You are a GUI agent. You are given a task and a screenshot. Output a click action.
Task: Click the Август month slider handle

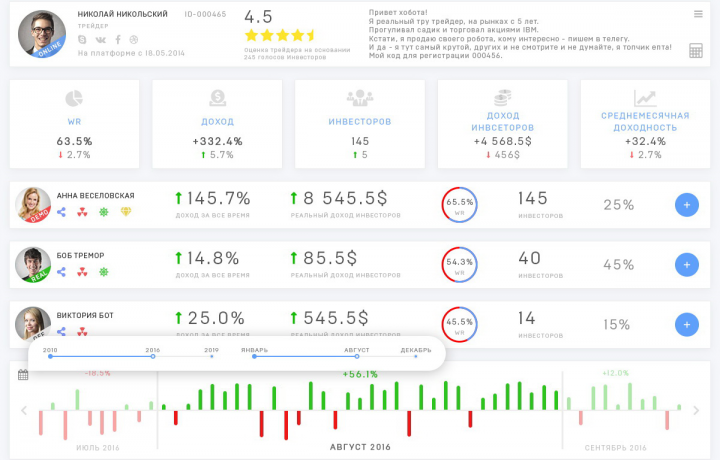pyautogui.click(x=357, y=356)
